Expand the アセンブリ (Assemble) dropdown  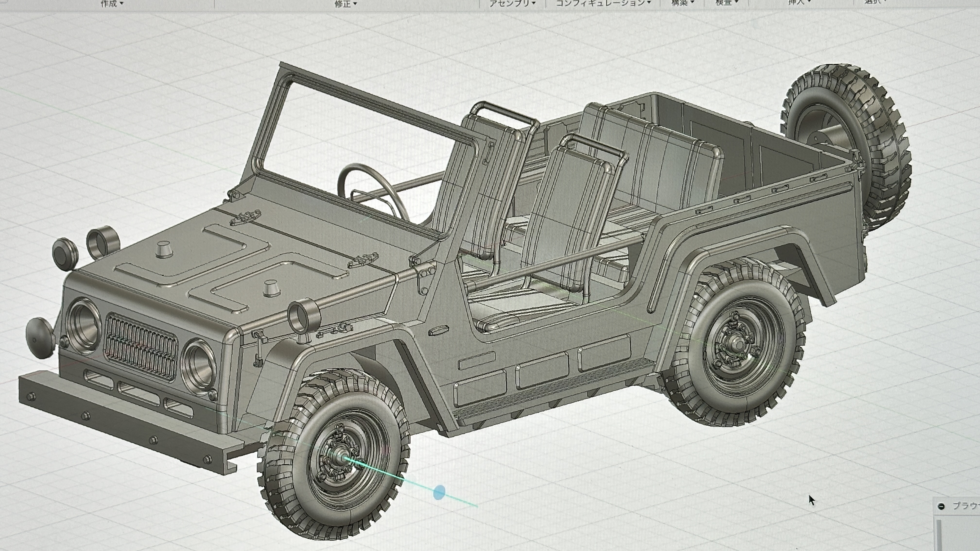click(512, 3)
